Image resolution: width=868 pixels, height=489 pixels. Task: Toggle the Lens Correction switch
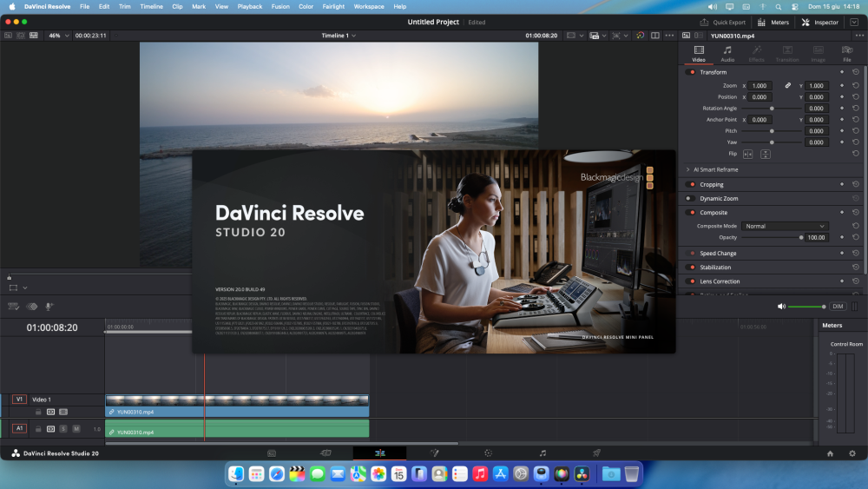(x=690, y=281)
